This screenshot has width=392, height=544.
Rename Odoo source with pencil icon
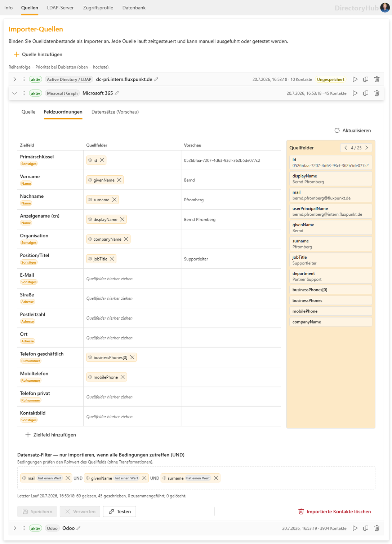coord(79,528)
